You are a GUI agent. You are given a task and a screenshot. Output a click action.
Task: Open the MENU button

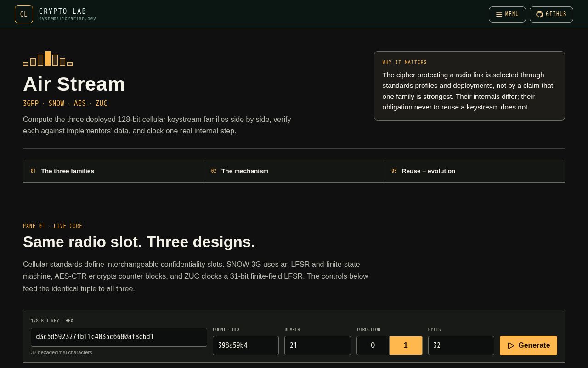point(507,14)
